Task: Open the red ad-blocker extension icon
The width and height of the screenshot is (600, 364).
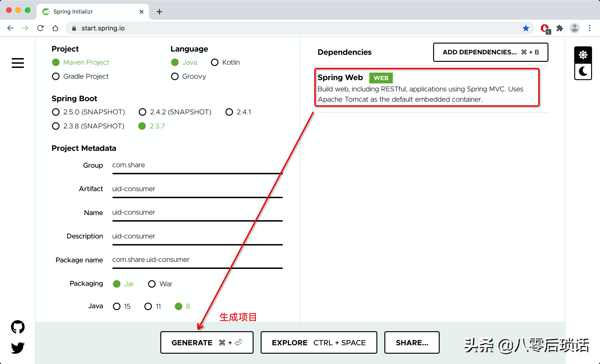Action: (545, 29)
